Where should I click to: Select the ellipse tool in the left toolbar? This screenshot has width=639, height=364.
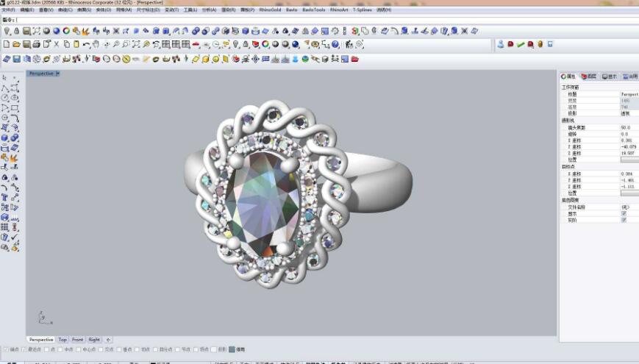click(x=15, y=98)
